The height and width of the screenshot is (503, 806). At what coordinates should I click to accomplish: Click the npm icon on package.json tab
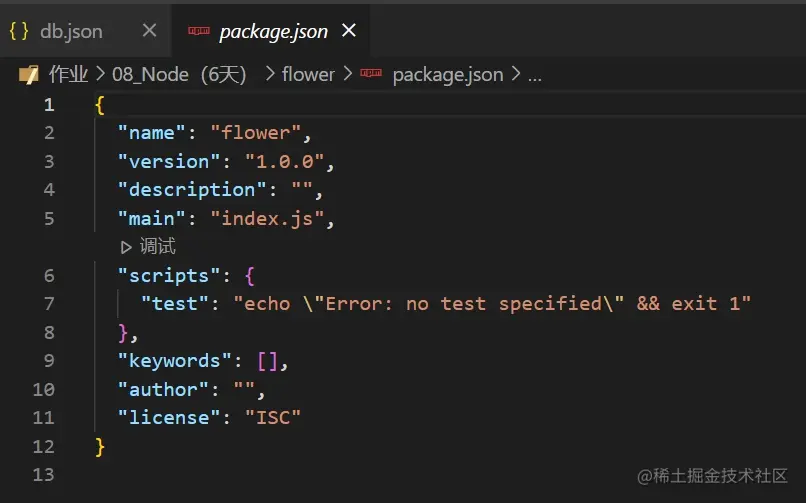pyautogui.click(x=201, y=31)
